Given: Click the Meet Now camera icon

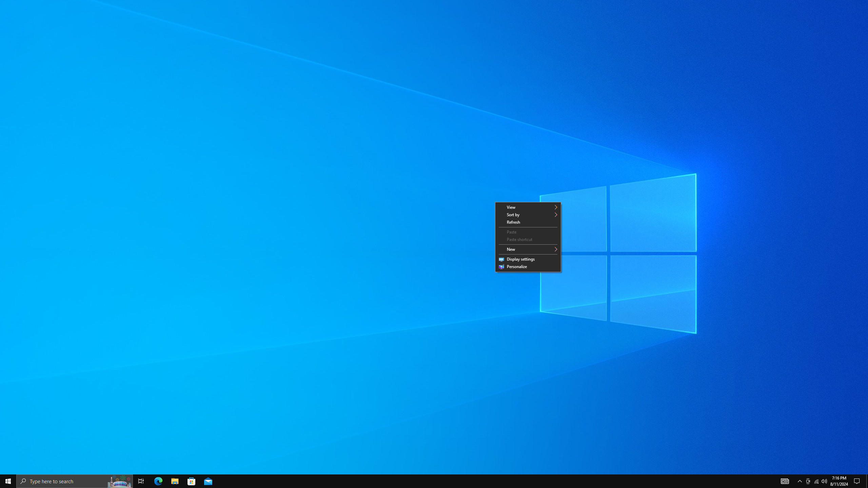Looking at the screenshot, I should [x=808, y=481].
